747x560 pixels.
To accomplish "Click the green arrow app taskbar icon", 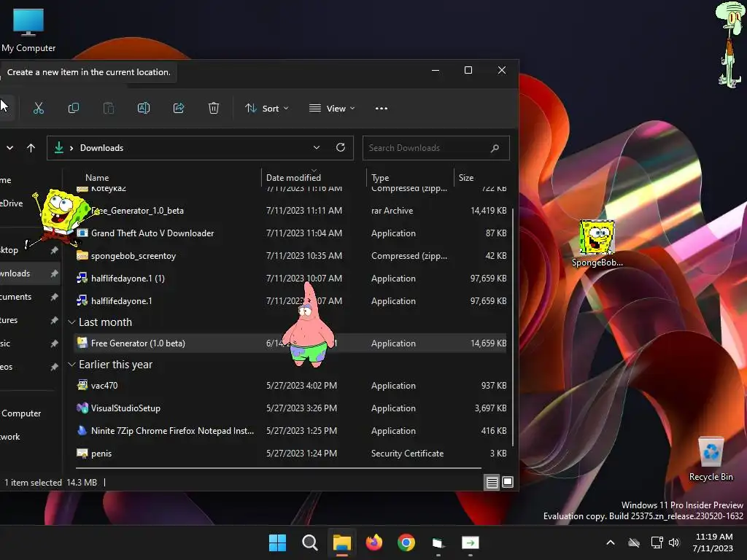I will [471, 542].
